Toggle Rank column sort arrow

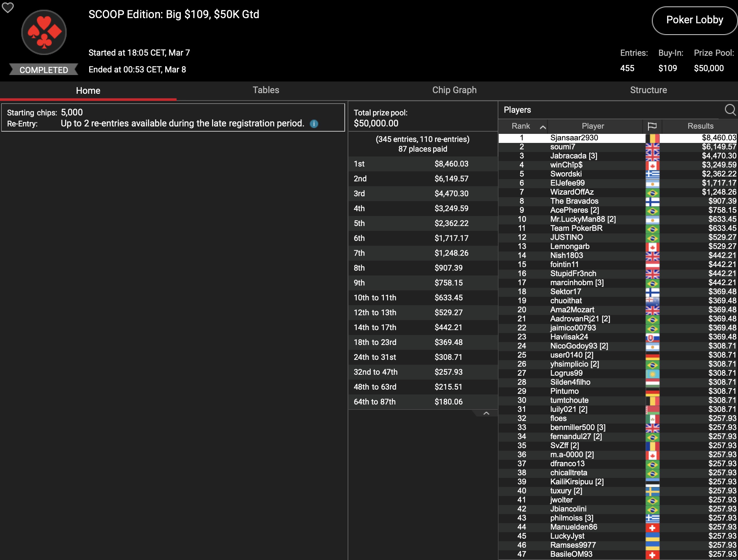pyautogui.click(x=543, y=127)
